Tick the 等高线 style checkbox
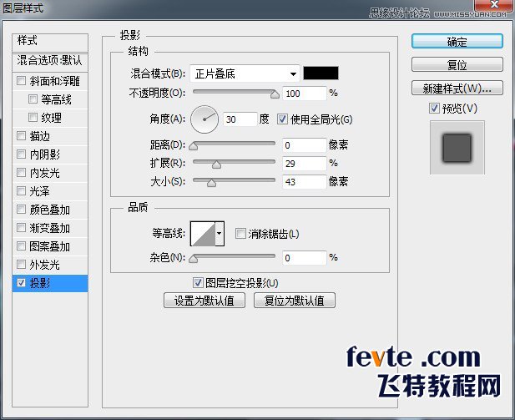This screenshot has height=420, width=515. [x=33, y=99]
